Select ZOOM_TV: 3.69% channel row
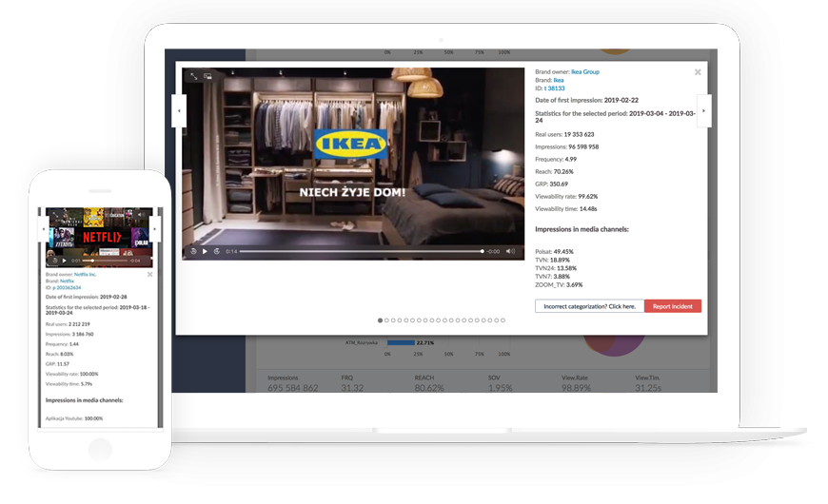Image resolution: width=828 pixels, height=504 pixels. coord(559,285)
